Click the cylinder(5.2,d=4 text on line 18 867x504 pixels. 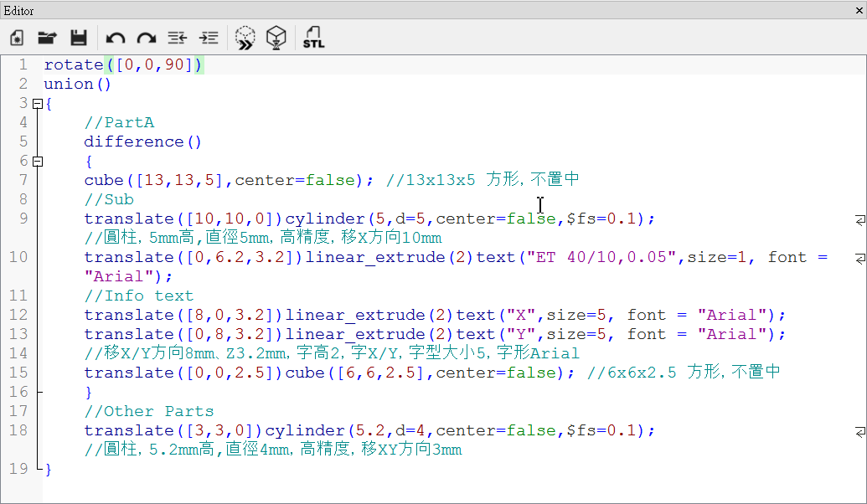pyautogui.click(x=345, y=430)
